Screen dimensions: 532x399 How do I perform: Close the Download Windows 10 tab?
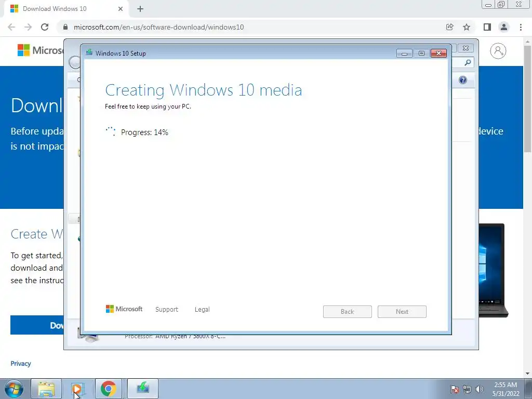point(121,9)
